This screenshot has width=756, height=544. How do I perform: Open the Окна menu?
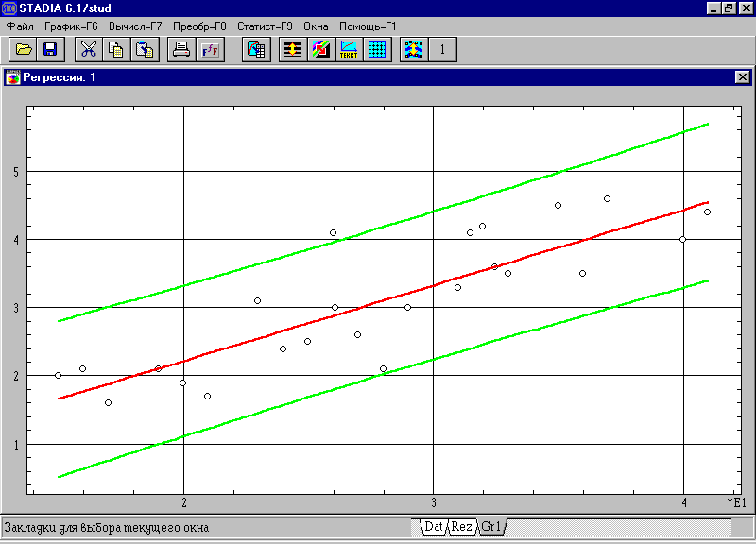coord(316,26)
